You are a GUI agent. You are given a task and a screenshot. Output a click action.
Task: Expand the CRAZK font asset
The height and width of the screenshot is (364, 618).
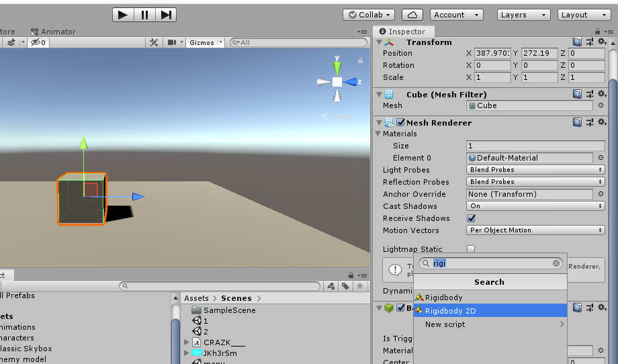pyautogui.click(x=187, y=342)
